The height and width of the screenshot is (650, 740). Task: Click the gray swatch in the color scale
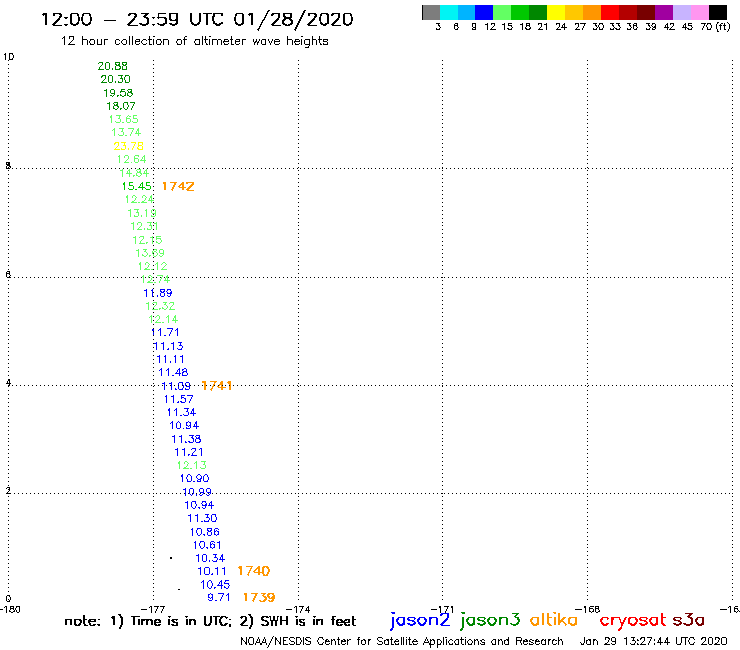431,12
